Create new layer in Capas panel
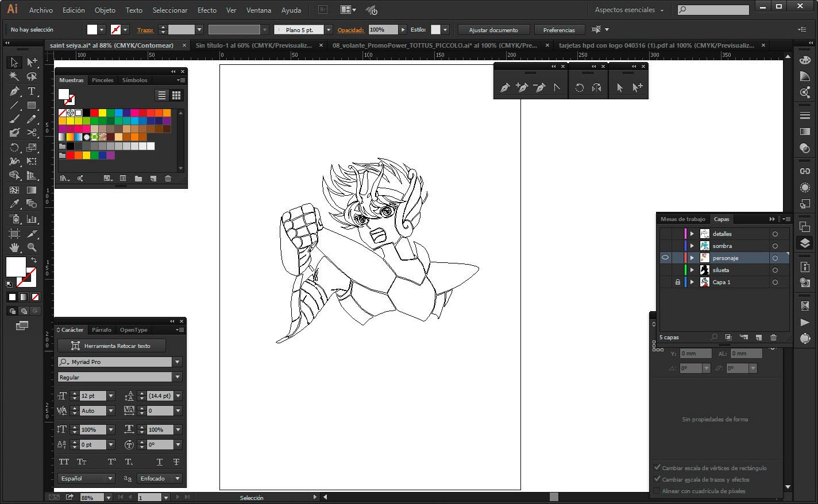 click(x=758, y=338)
